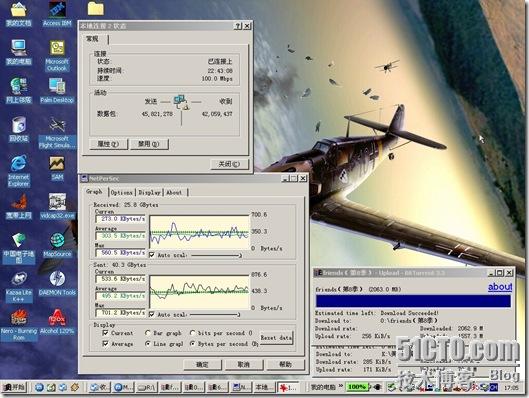Toggle Auto scale checkbox under Received graph

coord(152,255)
